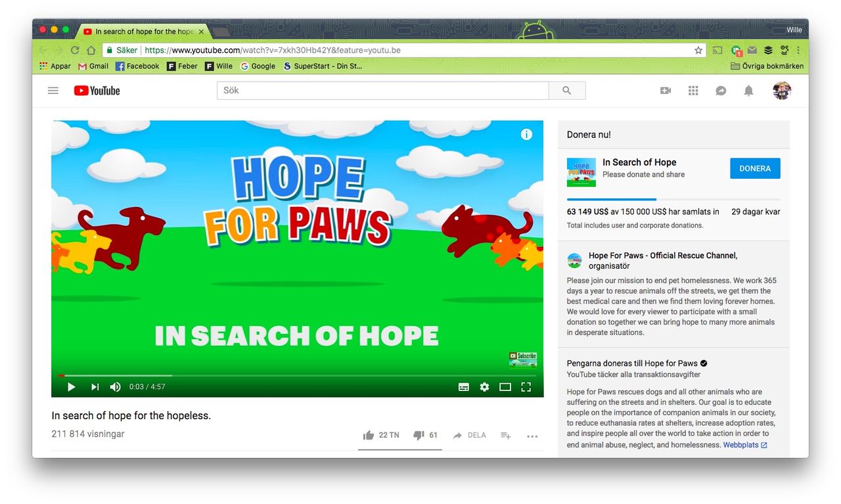Click the Buffer stack extension icon

pyautogui.click(x=768, y=50)
